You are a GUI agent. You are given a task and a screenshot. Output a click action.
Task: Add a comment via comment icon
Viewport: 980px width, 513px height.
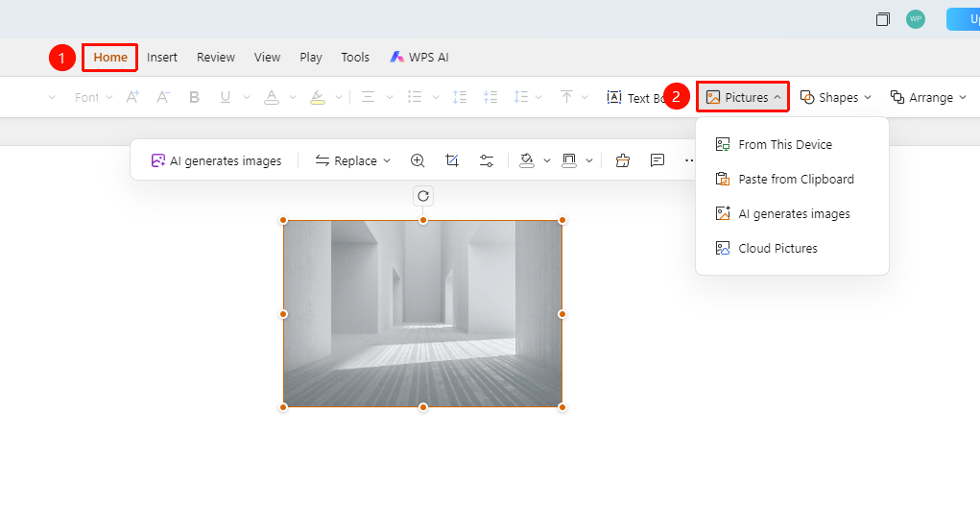point(657,160)
